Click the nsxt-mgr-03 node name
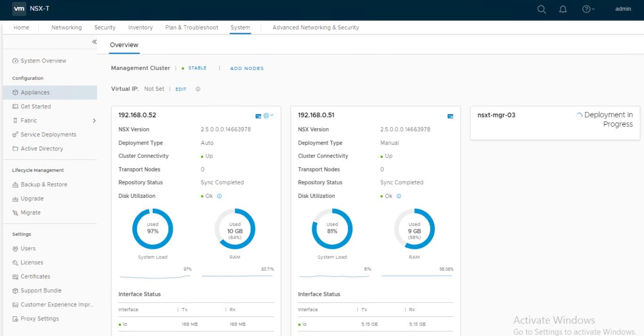Screen dimensions: 644x336 pos(496,116)
